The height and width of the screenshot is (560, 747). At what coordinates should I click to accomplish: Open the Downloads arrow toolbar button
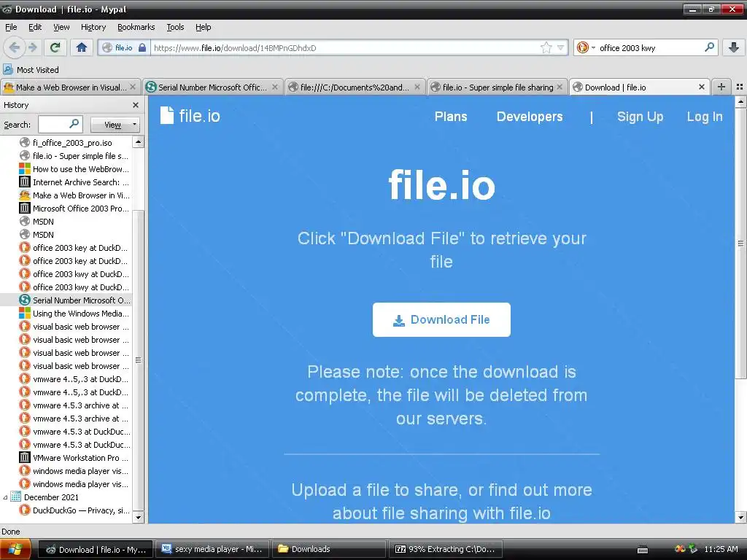point(734,47)
